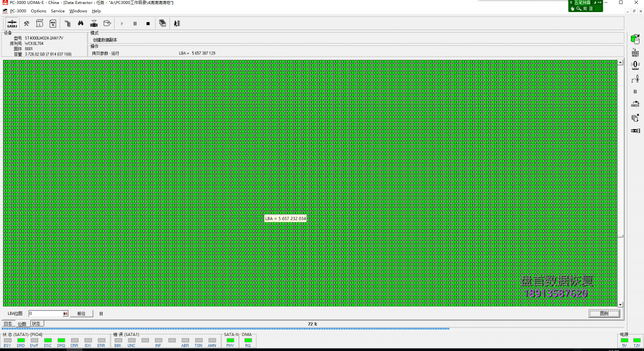Click the BBK error indicator
This screenshot has width=644, height=351.
point(118,340)
